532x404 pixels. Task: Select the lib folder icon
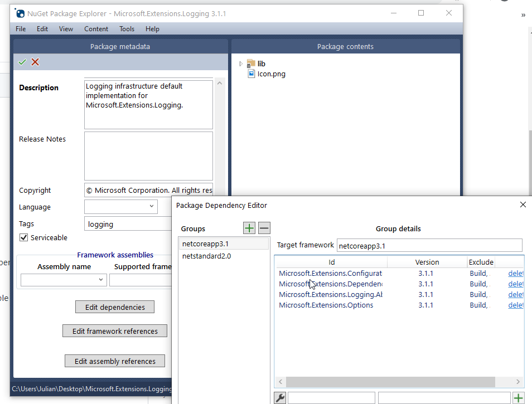click(251, 64)
